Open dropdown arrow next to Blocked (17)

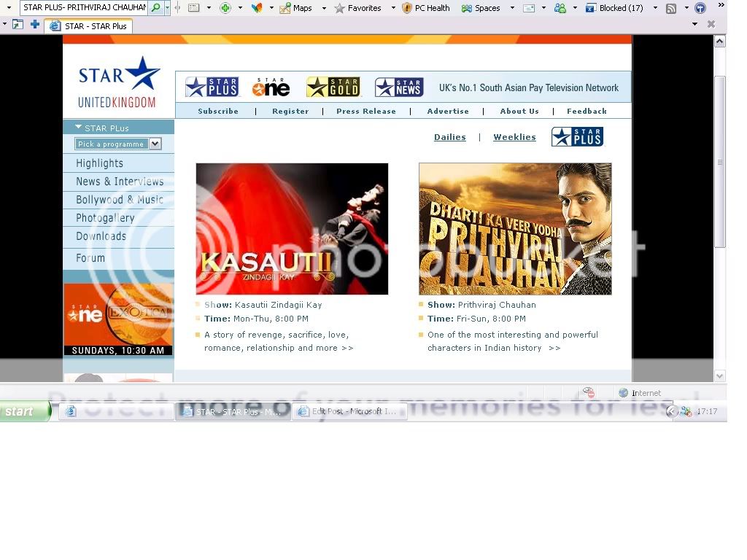(x=655, y=8)
